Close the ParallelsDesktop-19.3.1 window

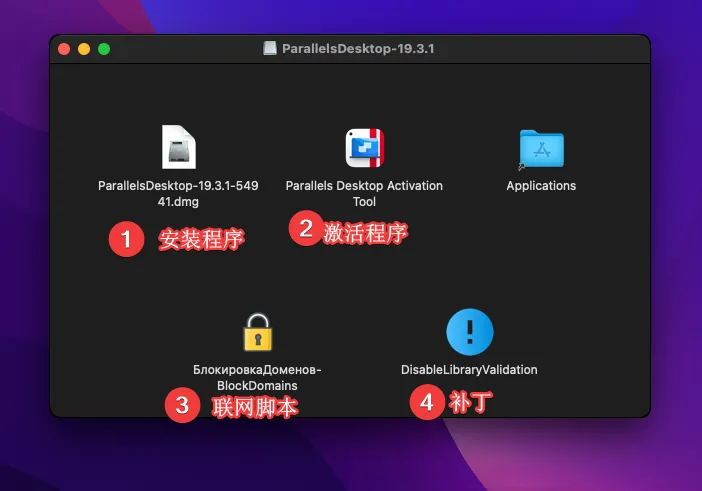point(65,48)
